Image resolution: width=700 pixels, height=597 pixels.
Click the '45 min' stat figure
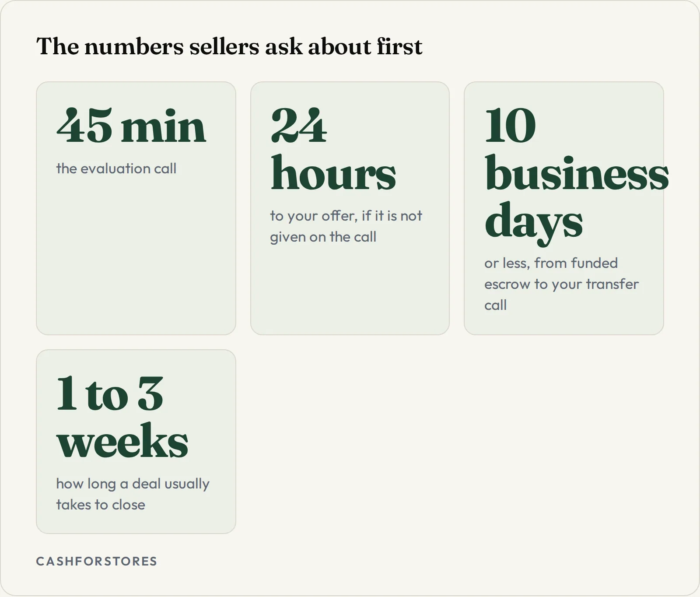(x=131, y=126)
